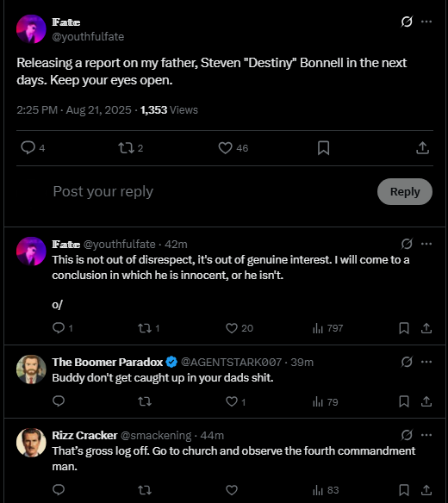The height and width of the screenshot is (503, 448).
Task: Open more options on main post
Action: point(426,22)
